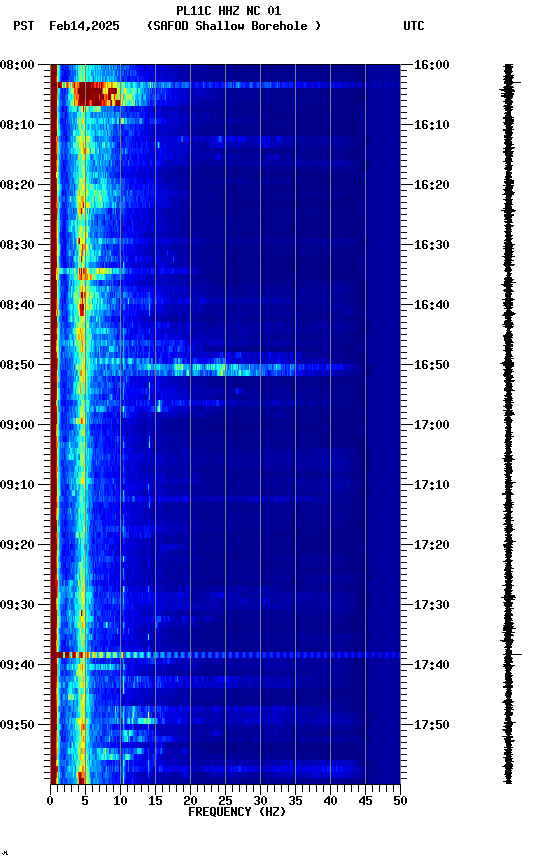The width and height of the screenshot is (552, 864).
Task: Click the 08:00 PST time label
Action: pos(17,65)
